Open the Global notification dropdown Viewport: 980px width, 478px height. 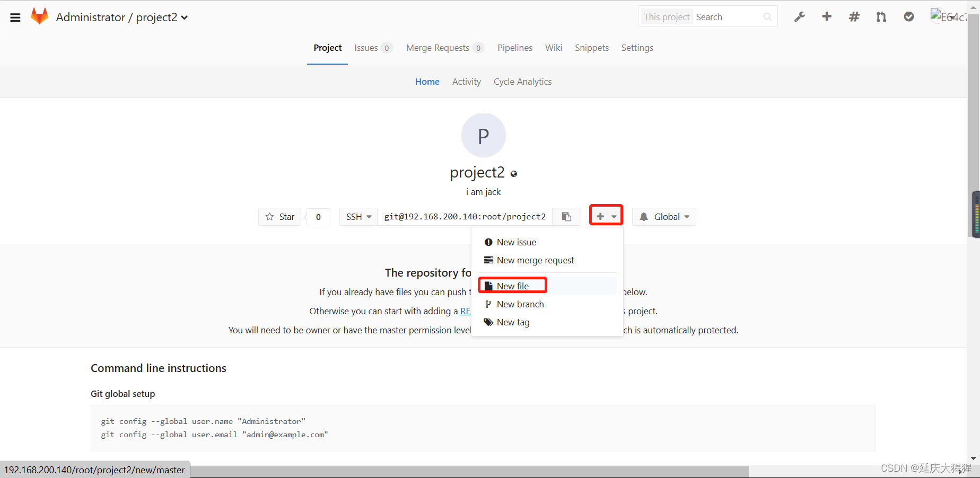click(x=664, y=217)
